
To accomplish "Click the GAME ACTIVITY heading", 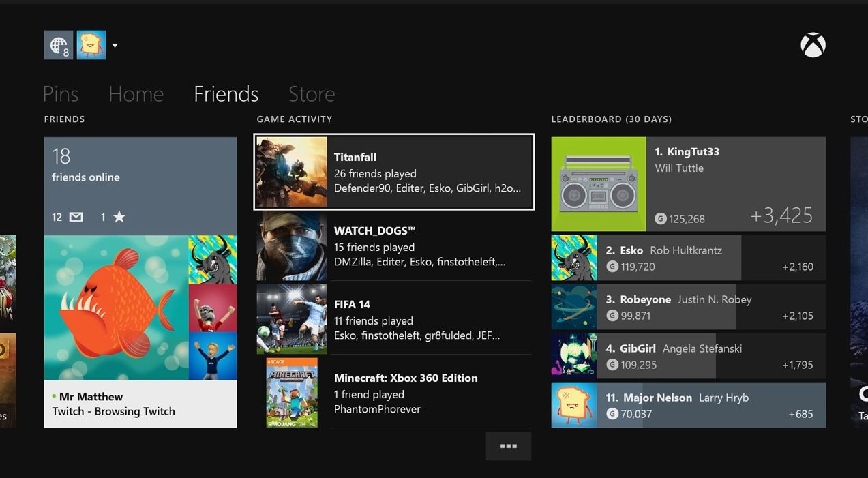I will (x=295, y=119).
